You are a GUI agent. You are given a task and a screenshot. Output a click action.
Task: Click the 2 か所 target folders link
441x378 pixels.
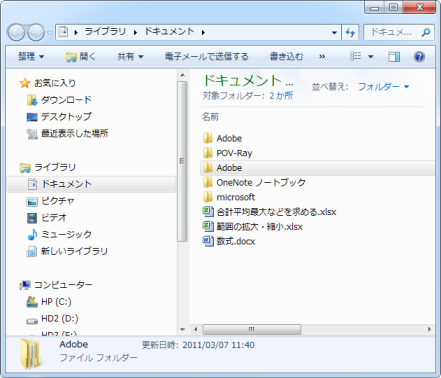coord(281,96)
